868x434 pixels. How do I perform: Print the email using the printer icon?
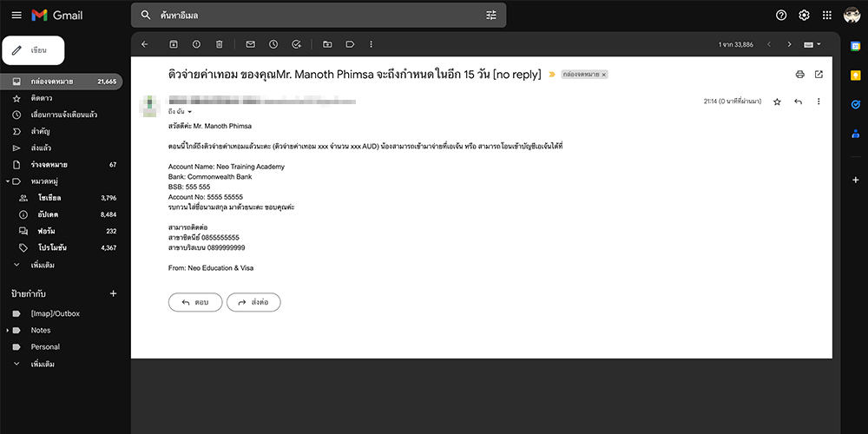[x=799, y=75]
